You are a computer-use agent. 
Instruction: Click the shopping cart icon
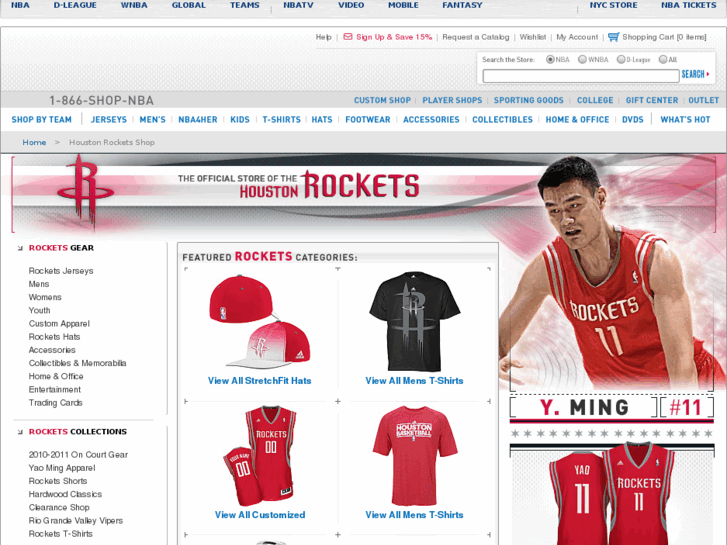coord(613,37)
